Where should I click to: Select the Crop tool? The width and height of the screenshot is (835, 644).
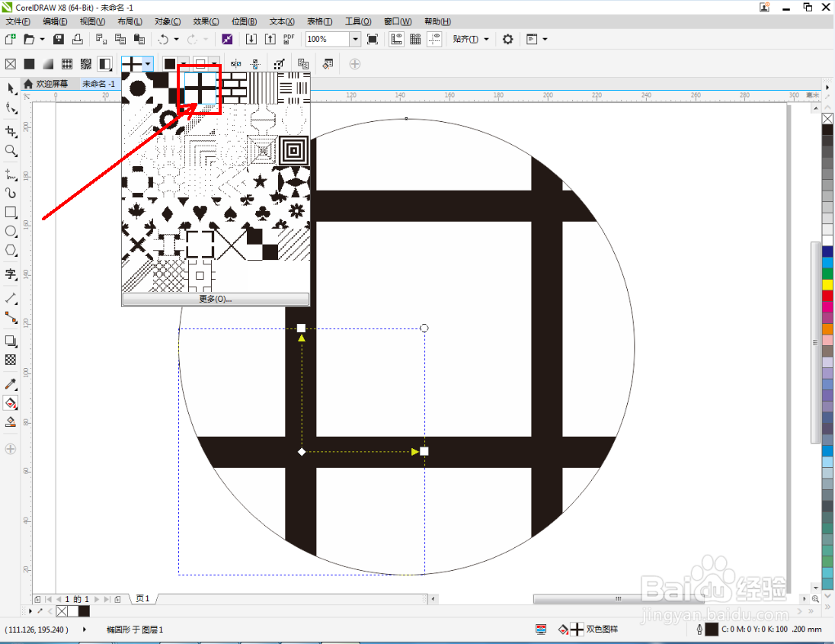tap(11, 131)
